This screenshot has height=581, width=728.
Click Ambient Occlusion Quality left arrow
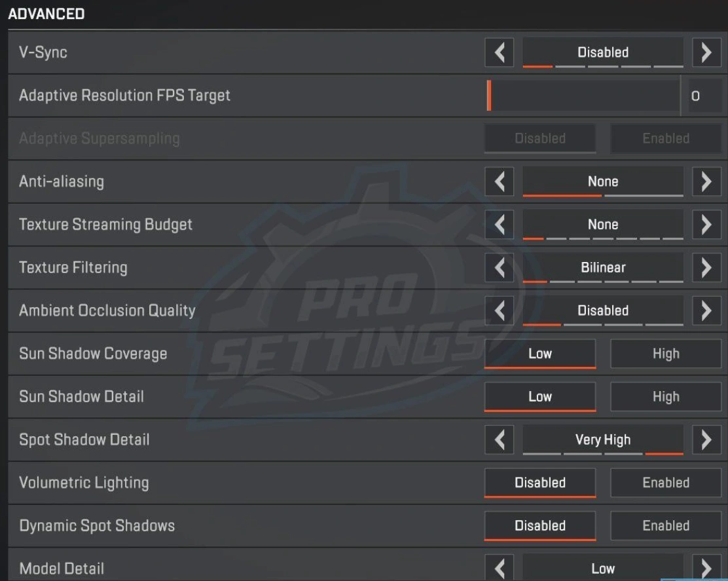coord(500,310)
